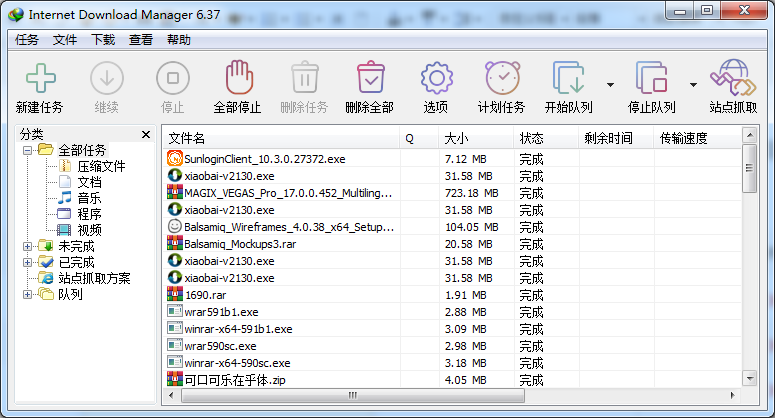This screenshot has width=775, height=418.
Task: Open the 任务 menu
Action: click(x=27, y=40)
